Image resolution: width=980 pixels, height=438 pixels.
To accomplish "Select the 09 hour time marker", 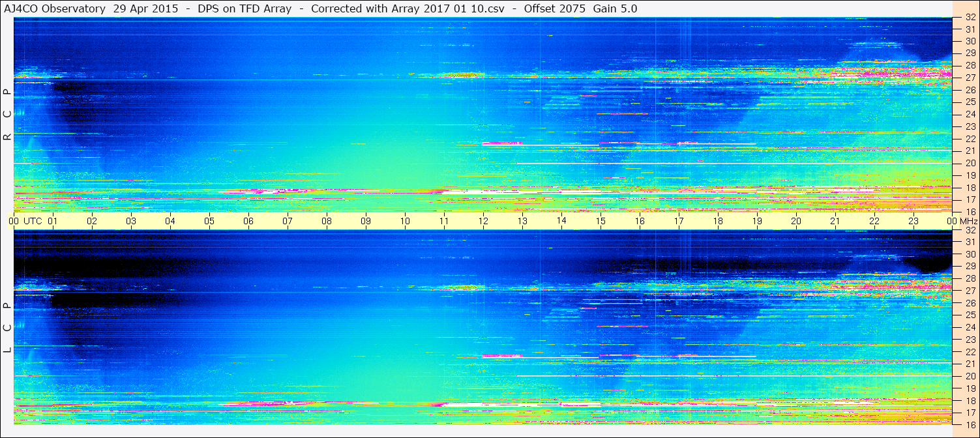I will (x=366, y=221).
